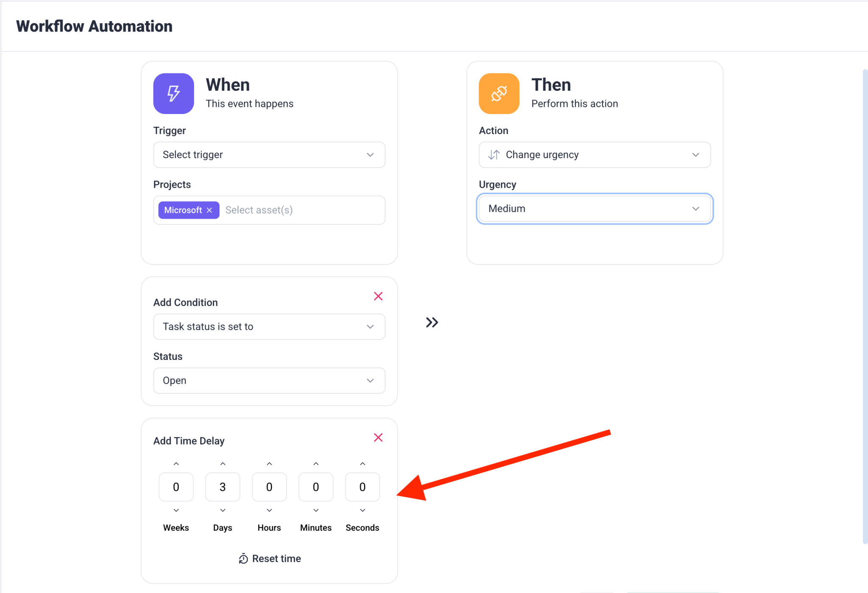Delete the Add Time Delay block
This screenshot has height=593, width=868.
(x=378, y=437)
